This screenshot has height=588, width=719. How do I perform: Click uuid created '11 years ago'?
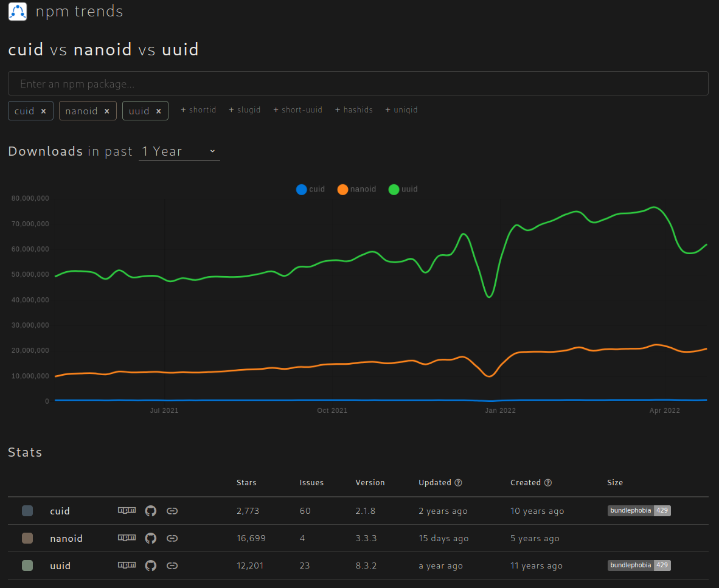tap(536, 566)
